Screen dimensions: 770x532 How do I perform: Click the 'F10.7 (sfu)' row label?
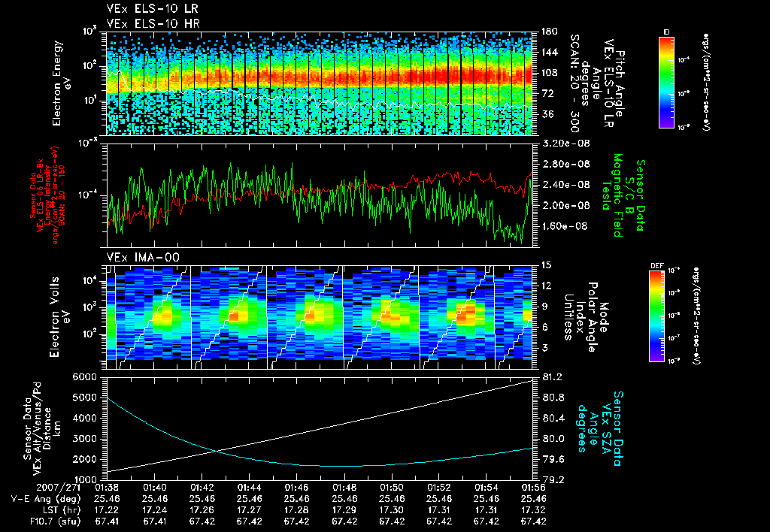point(54,521)
